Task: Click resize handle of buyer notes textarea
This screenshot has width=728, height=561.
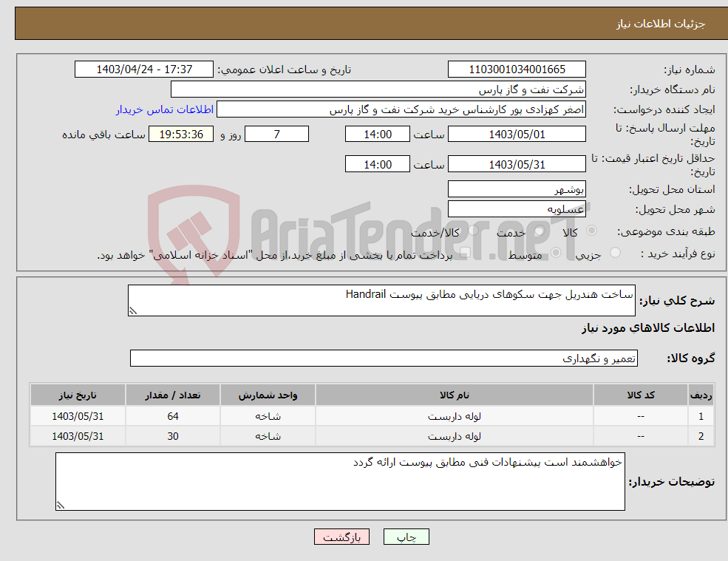Action: 61,506
